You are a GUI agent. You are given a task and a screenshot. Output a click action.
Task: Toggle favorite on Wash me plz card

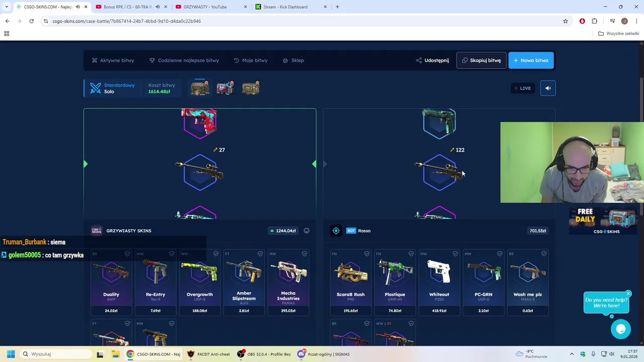pos(544,254)
